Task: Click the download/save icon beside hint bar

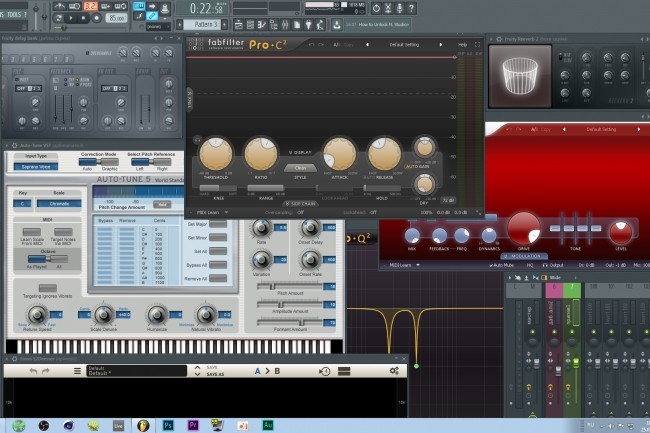Action: point(337,25)
